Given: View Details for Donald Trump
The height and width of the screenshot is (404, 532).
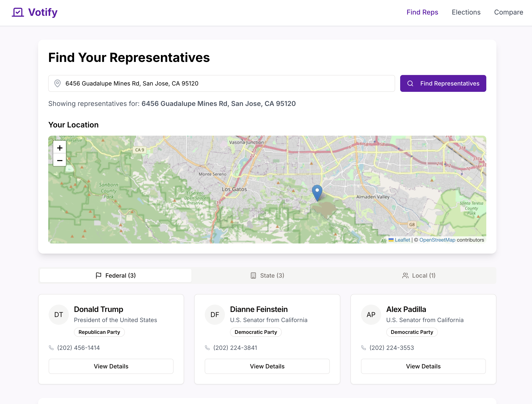Looking at the screenshot, I should pos(111,366).
